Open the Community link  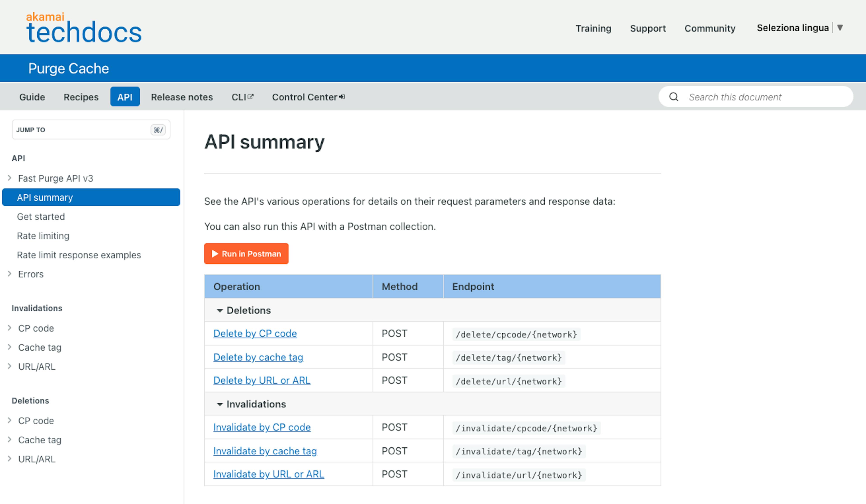coord(710,28)
